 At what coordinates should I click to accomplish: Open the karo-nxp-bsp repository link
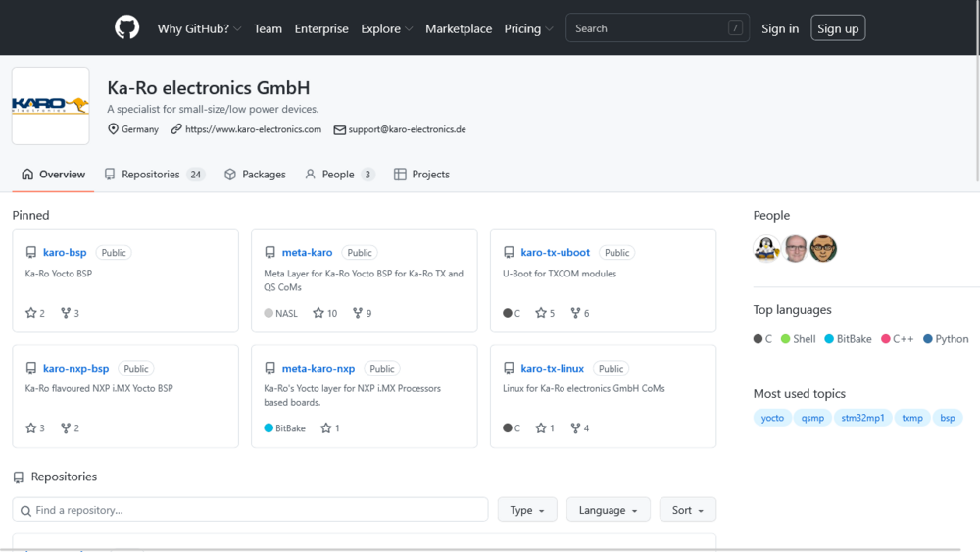tap(76, 369)
